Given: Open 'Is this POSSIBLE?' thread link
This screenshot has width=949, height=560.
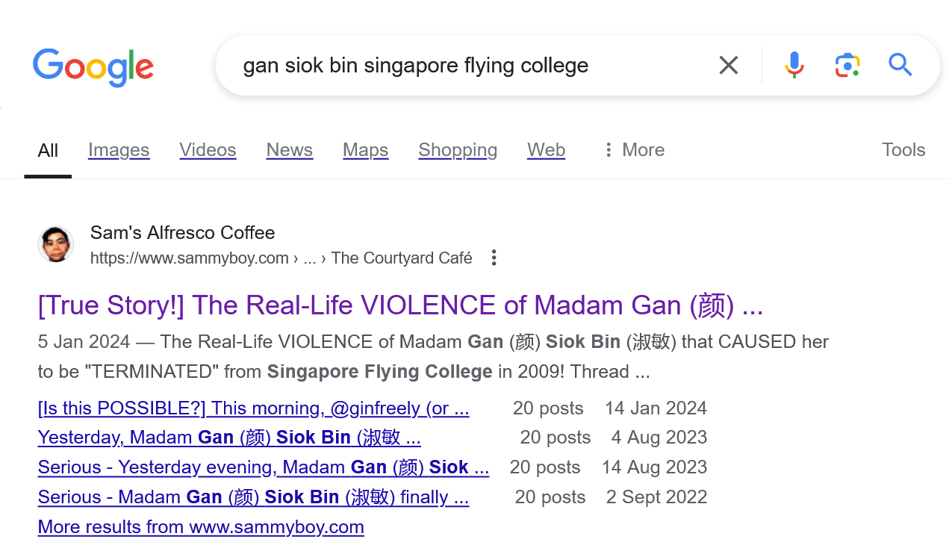Looking at the screenshot, I should [x=253, y=408].
